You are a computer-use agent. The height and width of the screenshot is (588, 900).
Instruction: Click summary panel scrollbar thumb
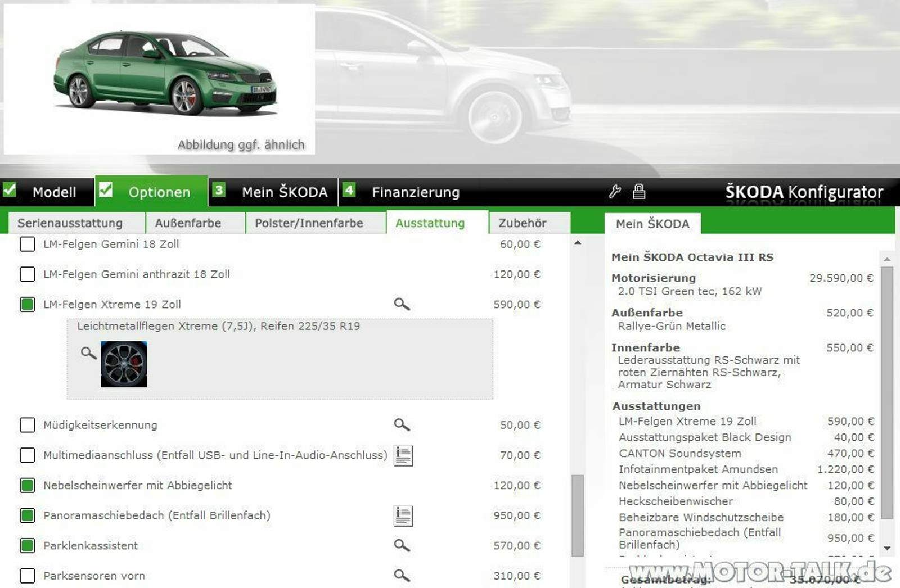point(887,393)
